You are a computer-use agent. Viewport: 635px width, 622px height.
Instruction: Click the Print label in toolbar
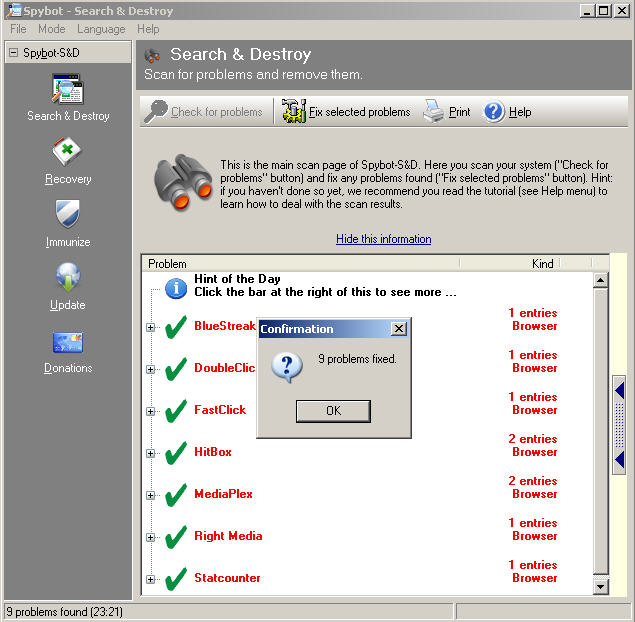point(460,112)
